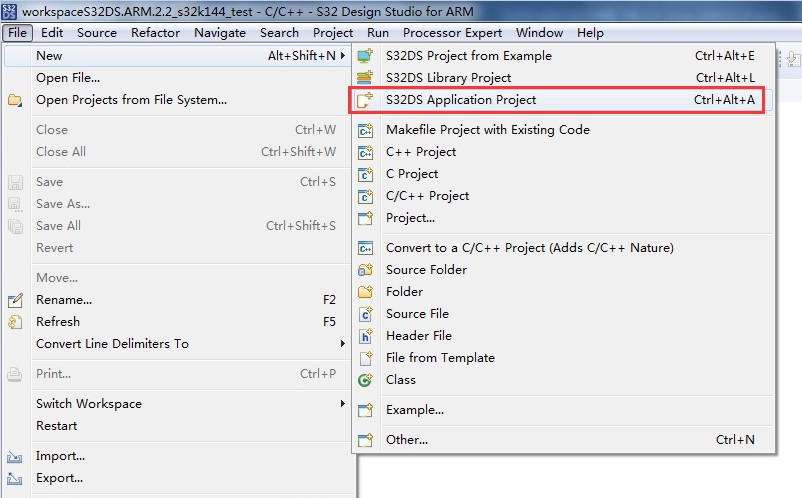Open the Edit menu

(x=52, y=33)
